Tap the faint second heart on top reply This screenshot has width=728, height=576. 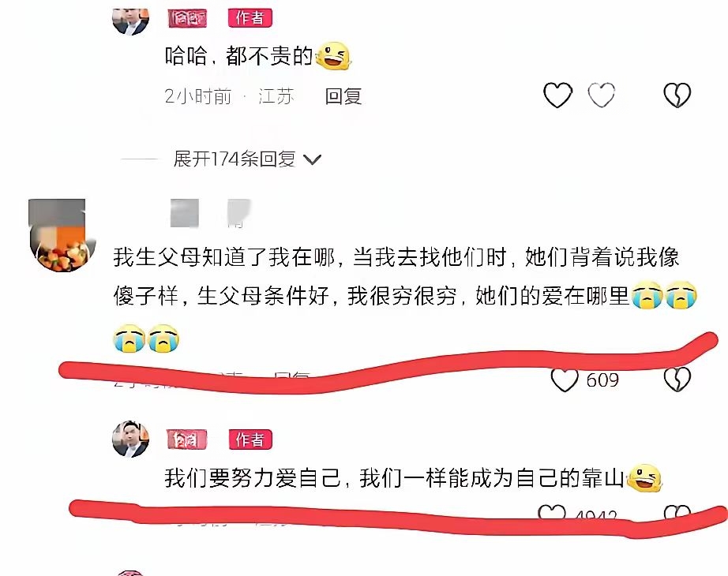601,95
